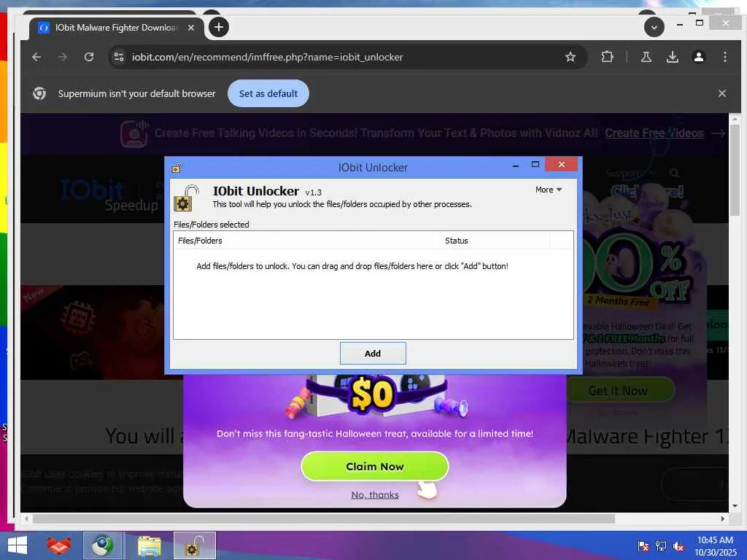Viewport: 747px width, 560px height.
Task: Bookmark this page with the star icon
Action: [570, 57]
